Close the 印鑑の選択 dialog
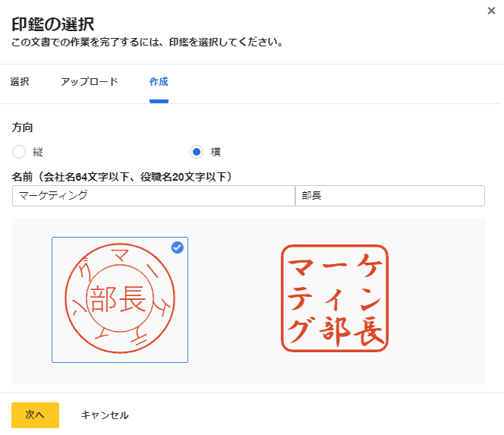Screen dimensions: 504x435 (491, 11)
